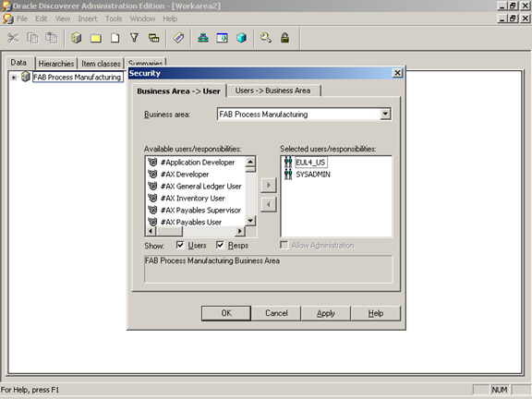The image size is (532, 399).
Task: Select #AX Inventory User entry
Action: [x=193, y=199]
